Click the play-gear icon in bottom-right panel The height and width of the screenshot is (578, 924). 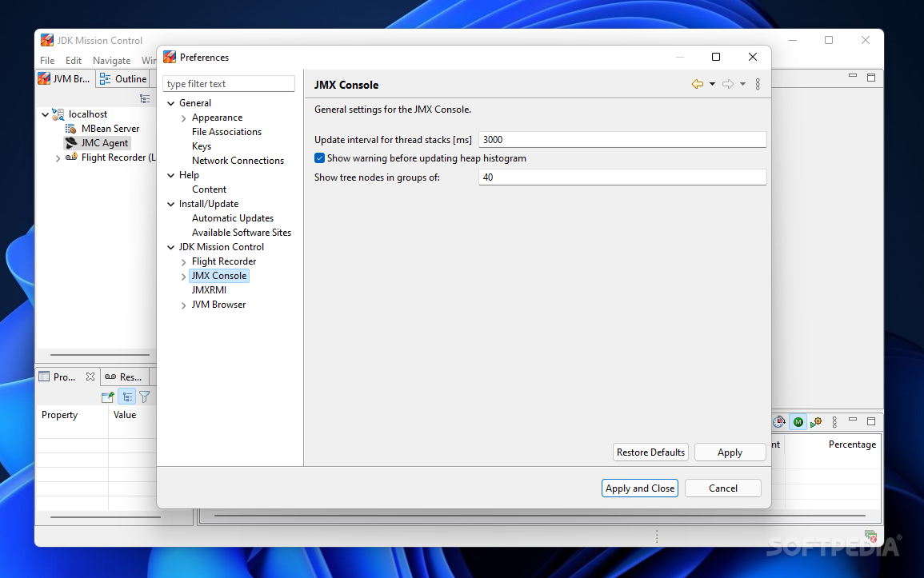815,422
